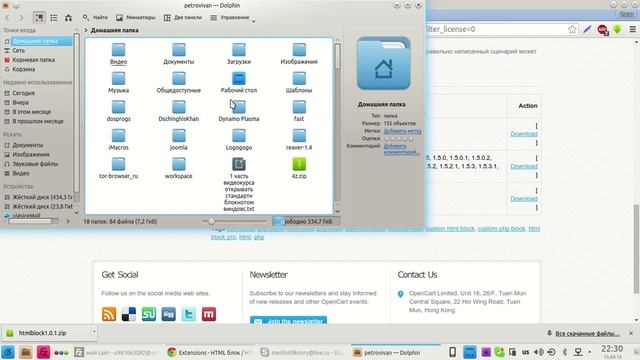The height and width of the screenshot is (360, 640).
Task: Switch Dolphin to details list view
Action: 54,18
